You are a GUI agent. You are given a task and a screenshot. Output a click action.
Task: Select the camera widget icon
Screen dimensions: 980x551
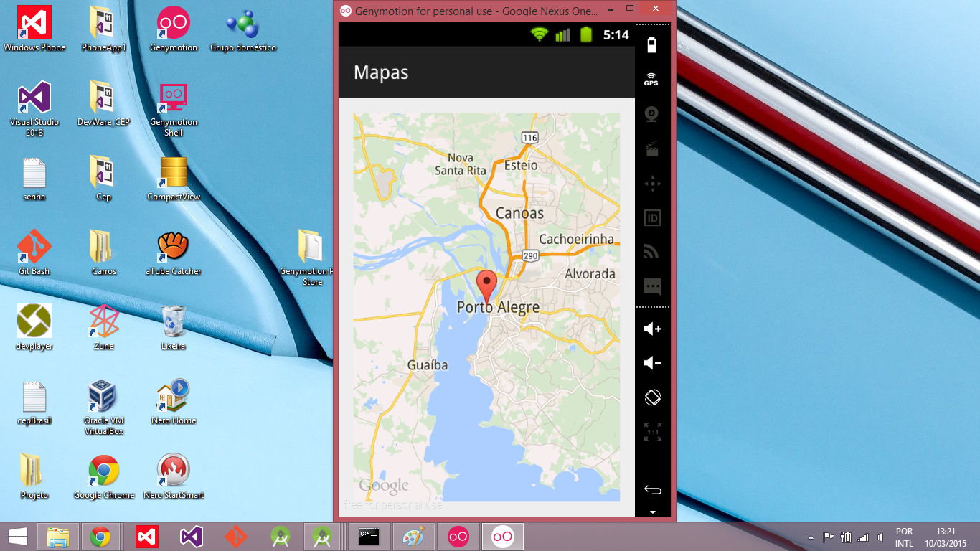pos(652,115)
